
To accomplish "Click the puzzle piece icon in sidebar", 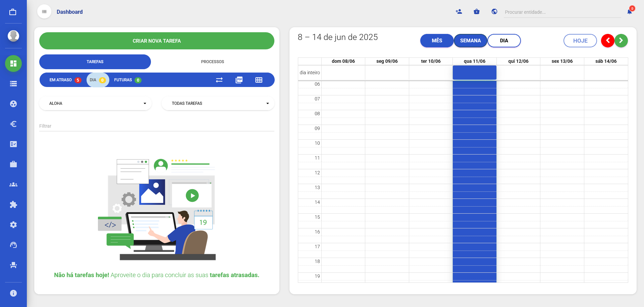I will tap(13, 205).
